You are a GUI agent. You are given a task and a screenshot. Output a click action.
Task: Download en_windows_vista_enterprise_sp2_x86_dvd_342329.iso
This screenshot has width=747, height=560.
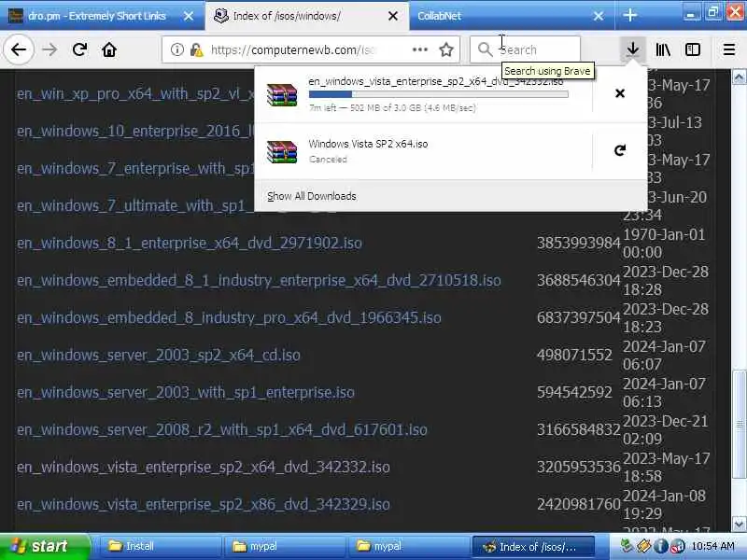click(x=204, y=504)
